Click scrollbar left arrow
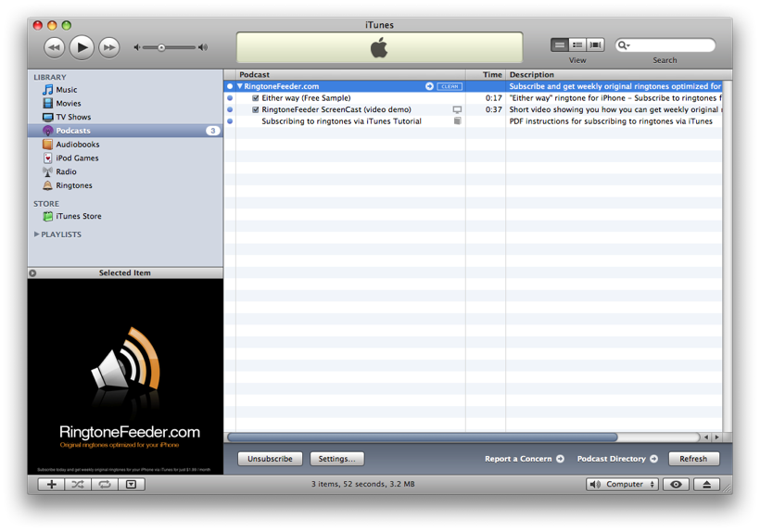 tap(706, 437)
